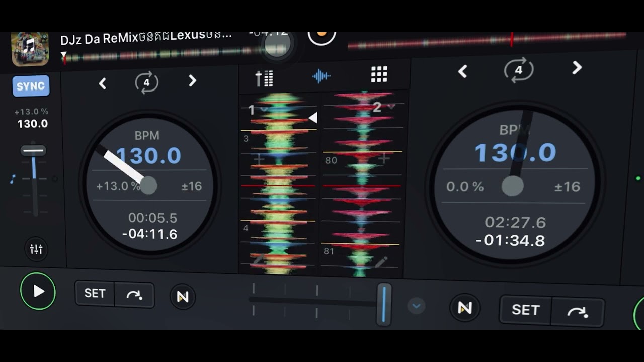Edit the deck 1 beat grid with the pencil
Viewport: 644px width, 362px height.
[258, 260]
